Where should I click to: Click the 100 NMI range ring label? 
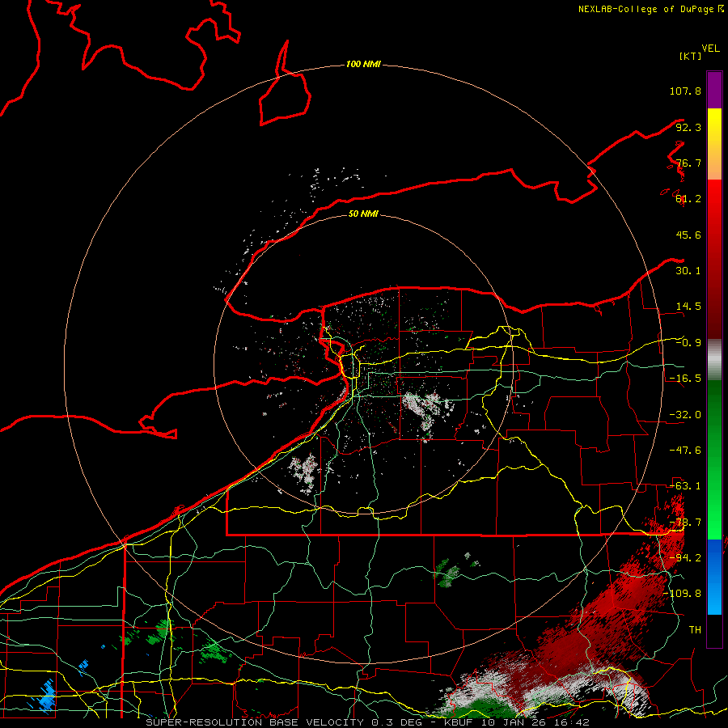[363, 64]
